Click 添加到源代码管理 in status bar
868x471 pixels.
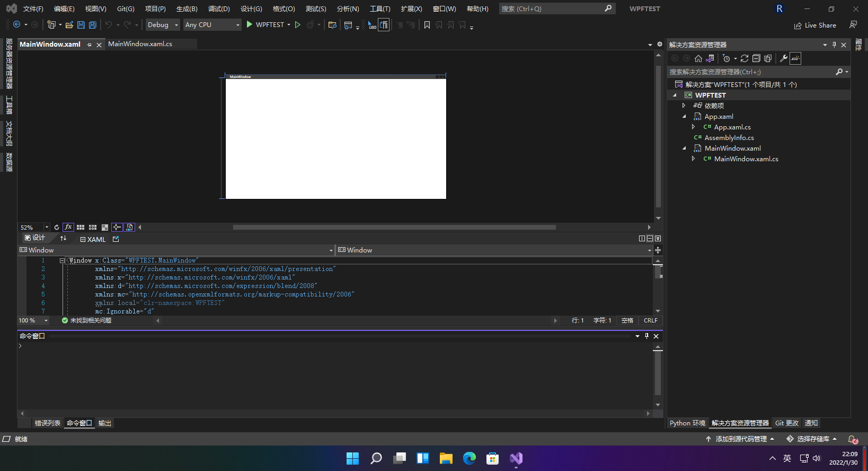(740, 439)
